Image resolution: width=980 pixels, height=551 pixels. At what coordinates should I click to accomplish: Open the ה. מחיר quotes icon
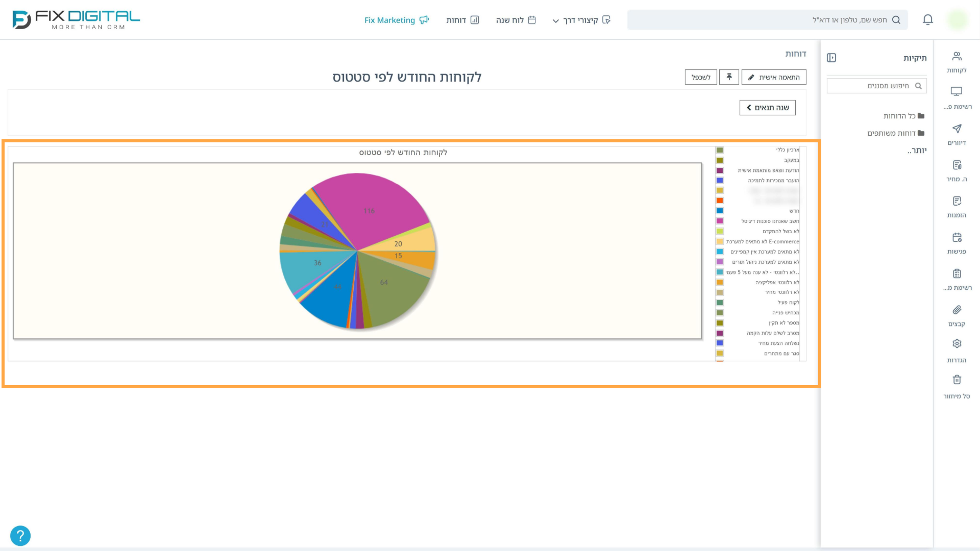[957, 165]
